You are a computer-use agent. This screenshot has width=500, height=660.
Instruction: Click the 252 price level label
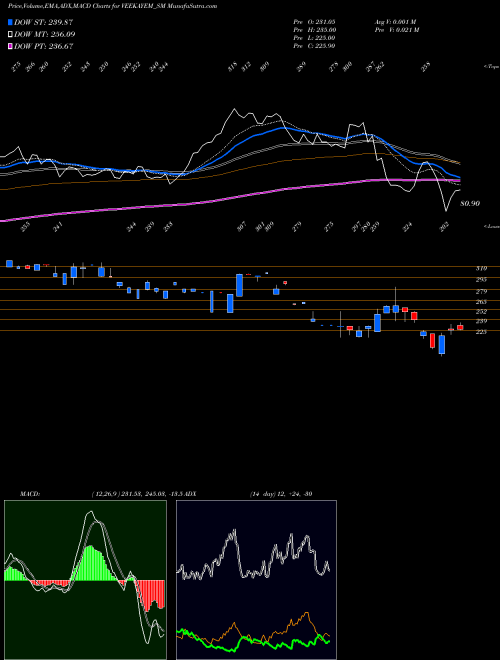(482, 311)
